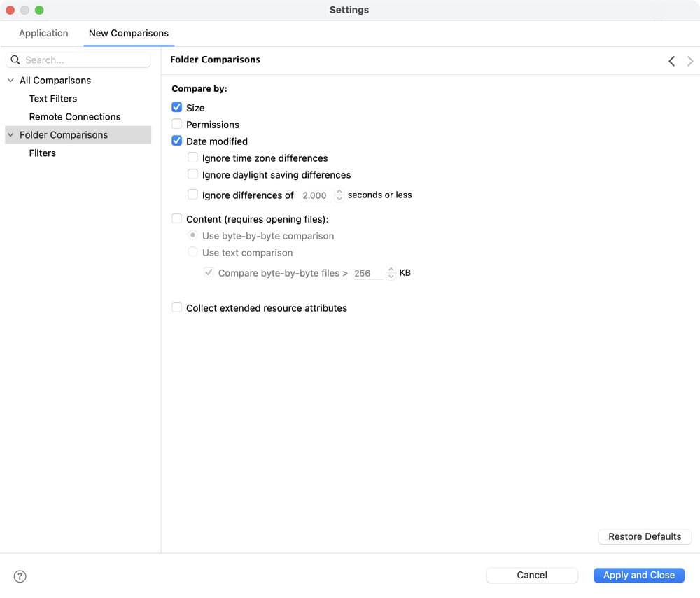Click the KB size stepper arrows

tap(391, 273)
